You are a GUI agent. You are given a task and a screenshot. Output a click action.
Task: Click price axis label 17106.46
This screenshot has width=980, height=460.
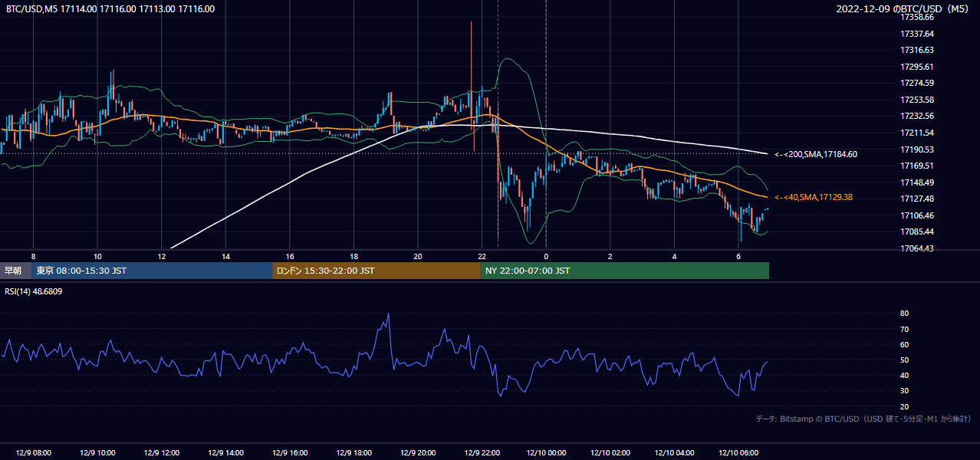point(917,215)
